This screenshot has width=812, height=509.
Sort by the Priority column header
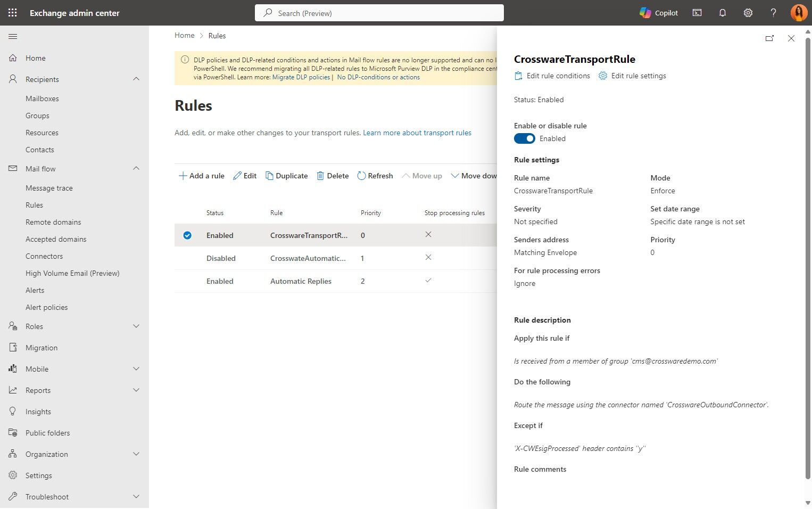[371, 213]
